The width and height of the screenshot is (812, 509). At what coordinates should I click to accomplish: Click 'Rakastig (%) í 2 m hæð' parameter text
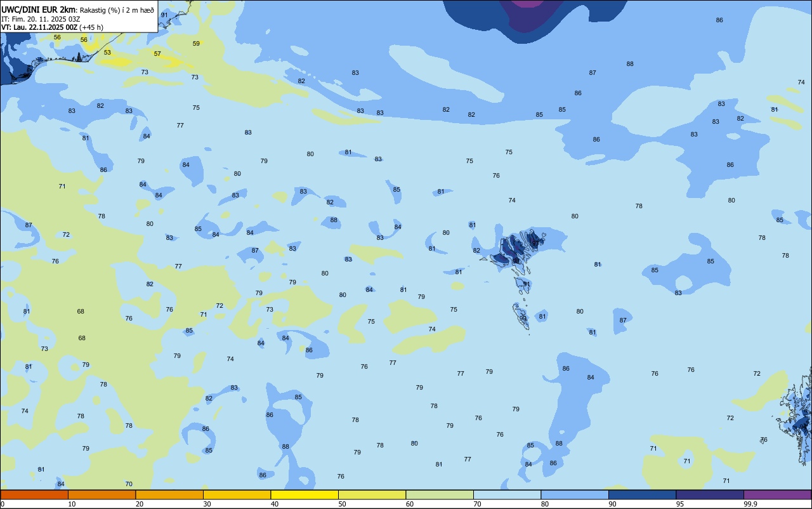pyautogui.click(x=117, y=10)
